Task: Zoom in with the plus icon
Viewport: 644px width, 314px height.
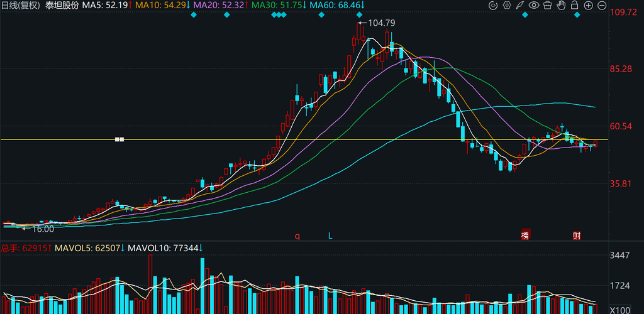Action: (588, 5)
